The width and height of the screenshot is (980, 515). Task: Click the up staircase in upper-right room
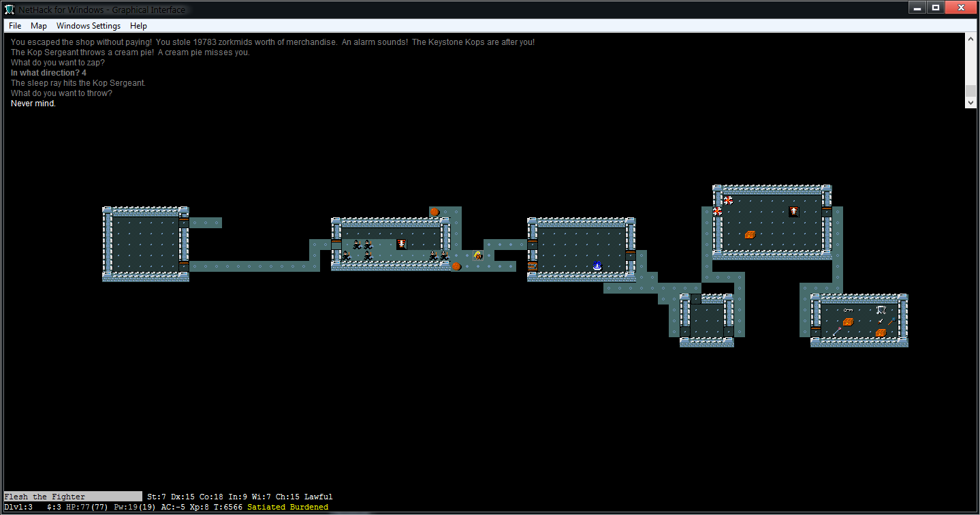tap(794, 212)
